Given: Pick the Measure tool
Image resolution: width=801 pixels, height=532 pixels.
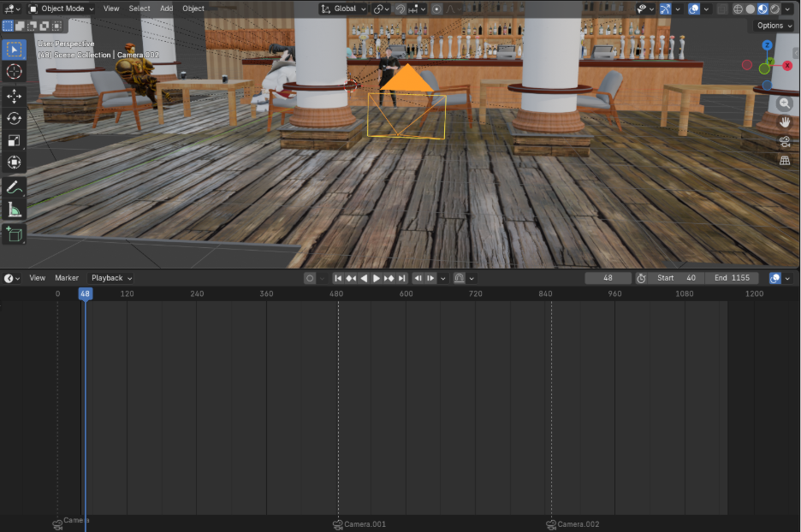Looking at the screenshot, I should [x=15, y=210].
